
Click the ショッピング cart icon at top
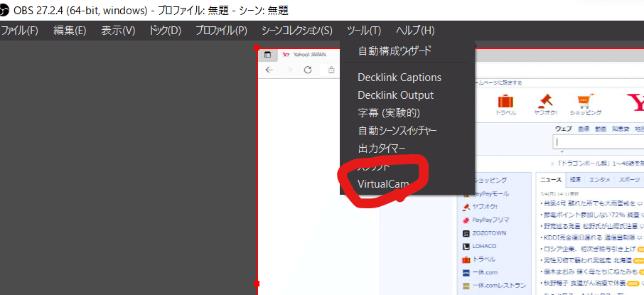click(584, 102)
